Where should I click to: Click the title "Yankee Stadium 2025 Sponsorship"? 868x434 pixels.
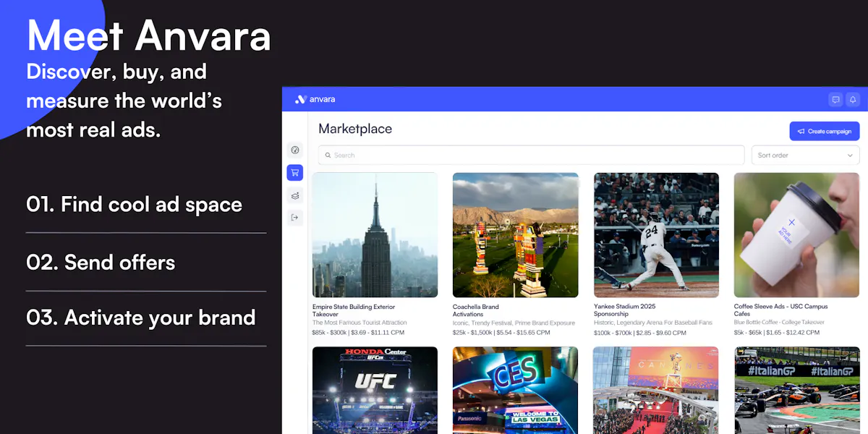[624, 310]
